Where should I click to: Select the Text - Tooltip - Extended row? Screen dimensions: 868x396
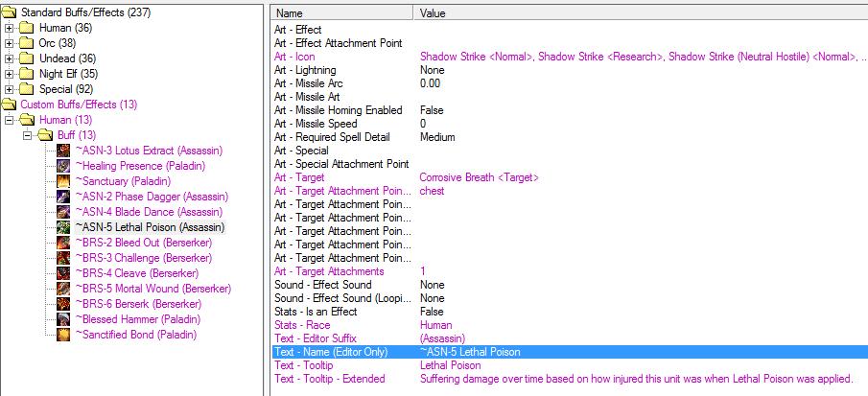click(570, 379)
